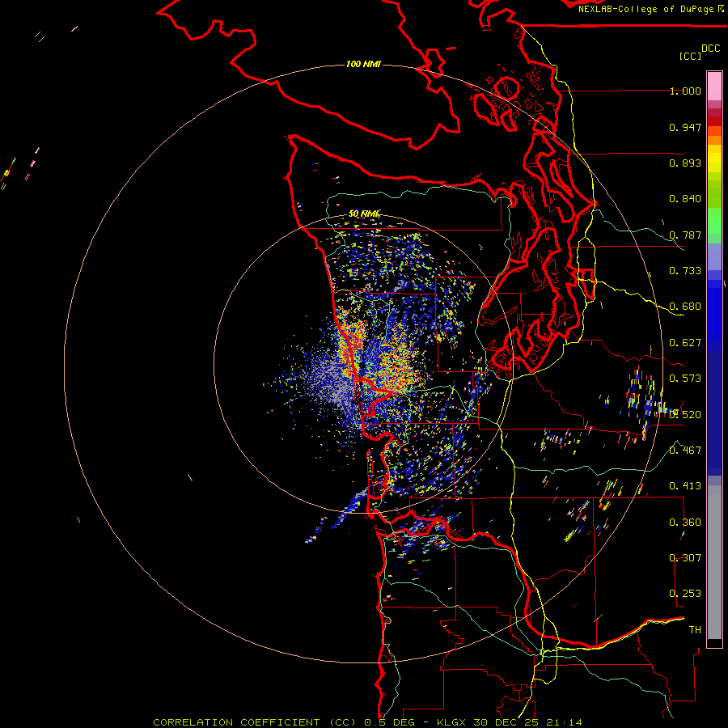Click the 21:14 timestamp
Screen dimensions: 728x728
tap(563, 722)
